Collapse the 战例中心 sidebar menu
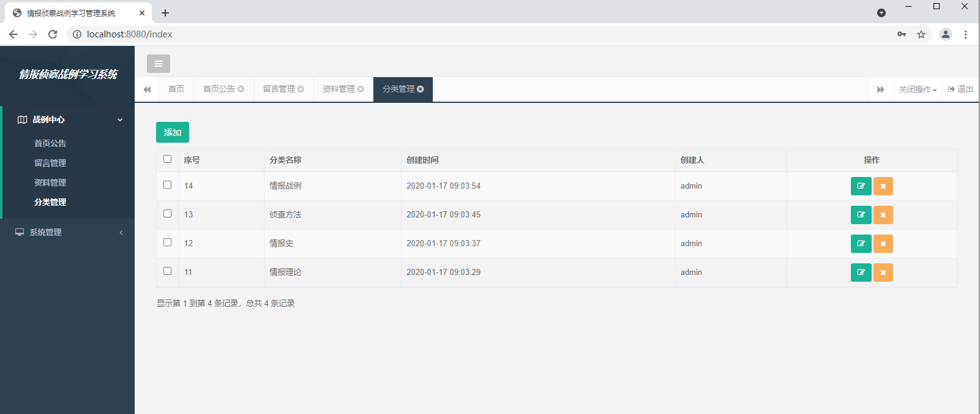The width and height of the screenshot is (980, 414). pyautogui.click(x=69, y=119)
